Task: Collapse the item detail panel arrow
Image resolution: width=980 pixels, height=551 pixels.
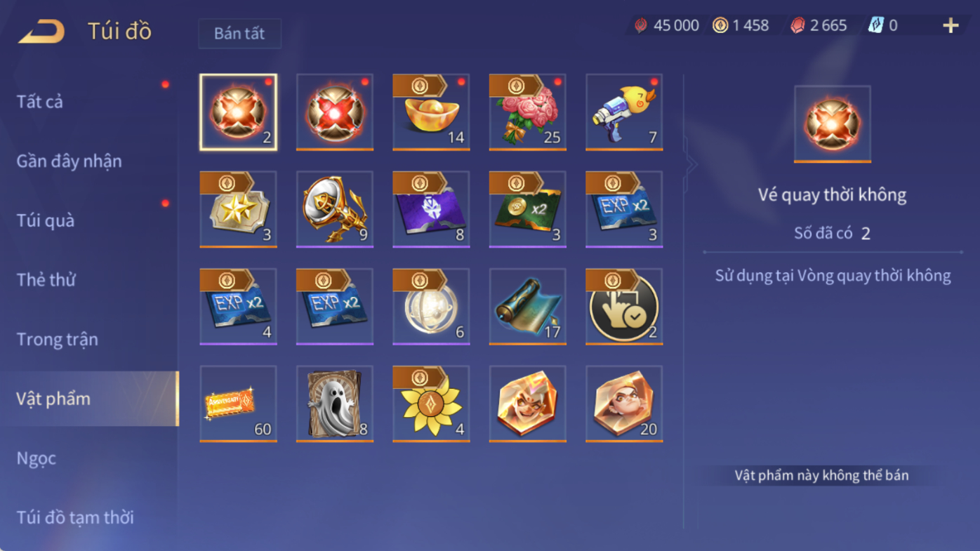Action: tap(691, 165)
